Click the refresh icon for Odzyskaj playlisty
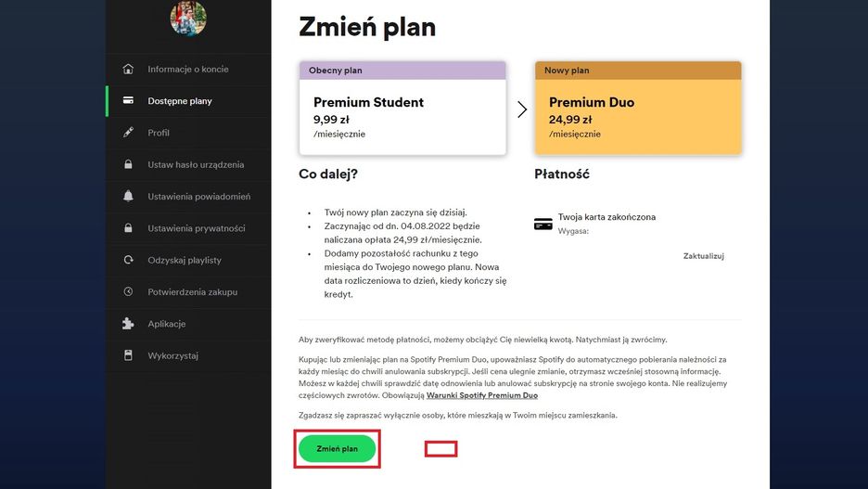This screenshot has height=489, width=868. (128, 261)
